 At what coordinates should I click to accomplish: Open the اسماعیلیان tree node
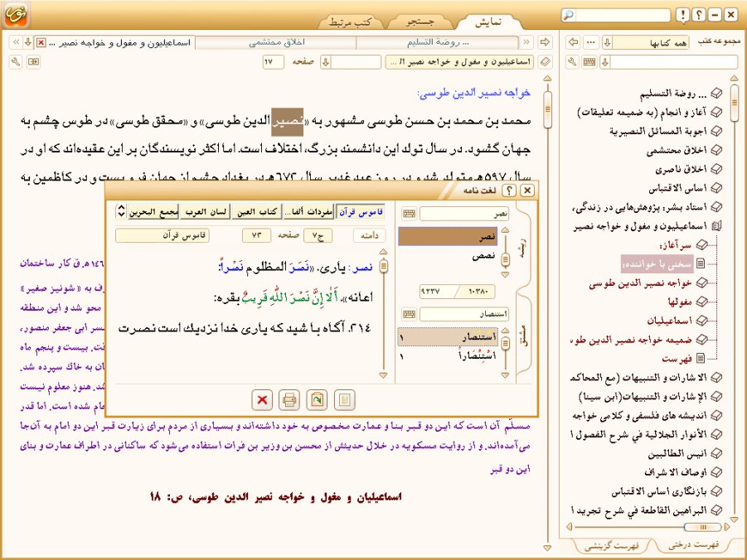coord(701,321)
